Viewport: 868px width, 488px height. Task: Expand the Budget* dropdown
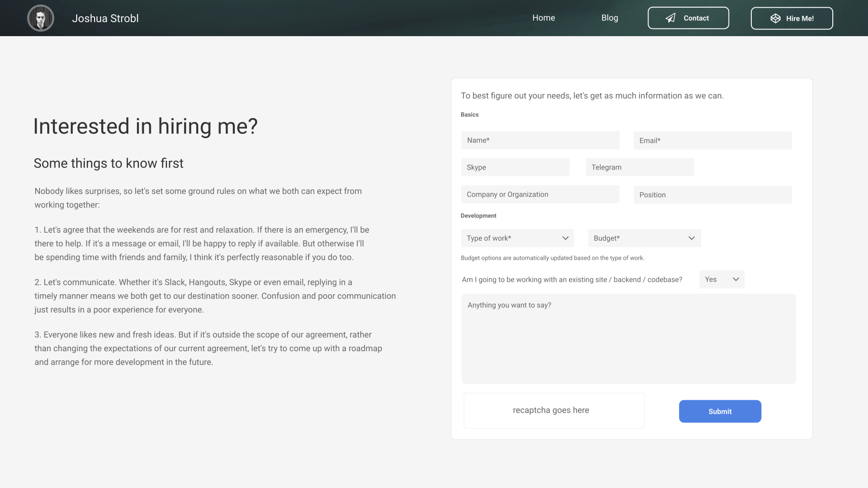(644, 238)
